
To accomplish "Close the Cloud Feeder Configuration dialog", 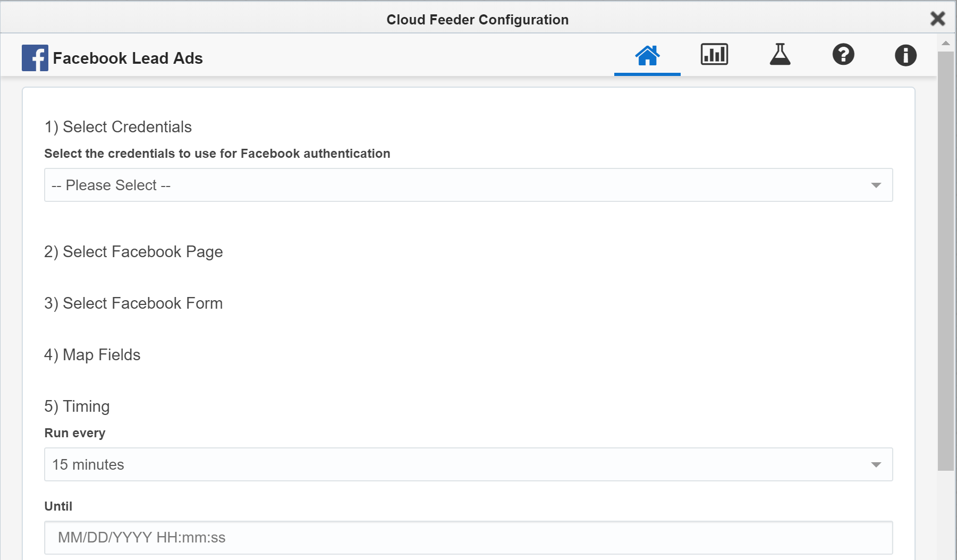I will (938, 19).
